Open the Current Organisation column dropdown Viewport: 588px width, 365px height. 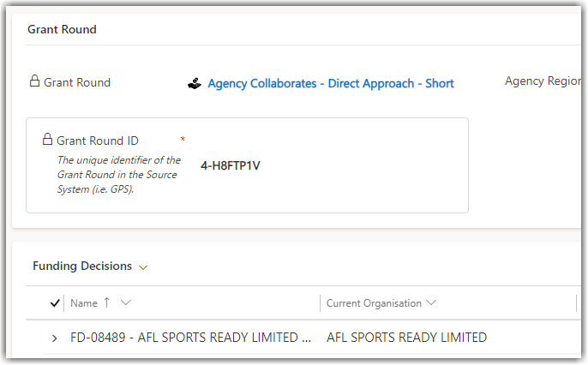point(431,302)
